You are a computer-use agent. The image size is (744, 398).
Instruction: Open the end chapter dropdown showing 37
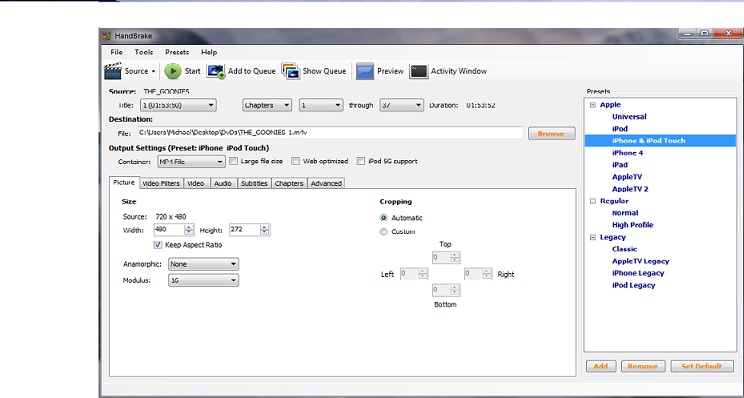click(401, 105)
